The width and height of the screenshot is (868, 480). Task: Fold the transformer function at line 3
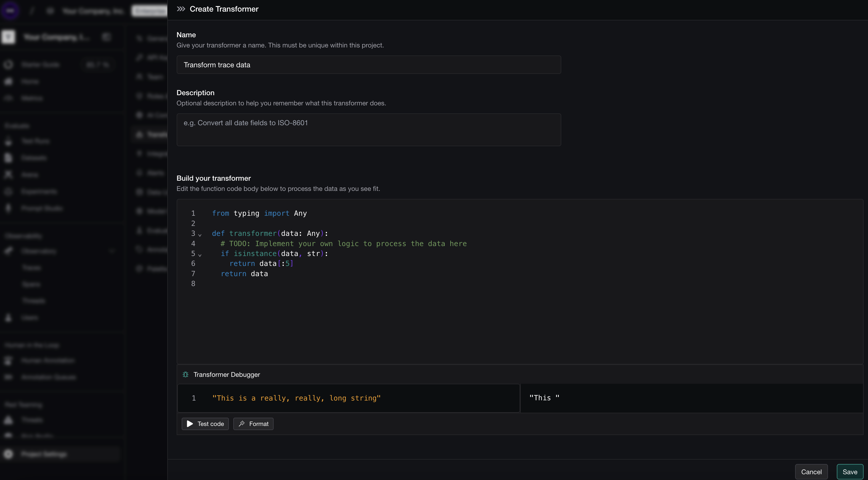(200, 234)
